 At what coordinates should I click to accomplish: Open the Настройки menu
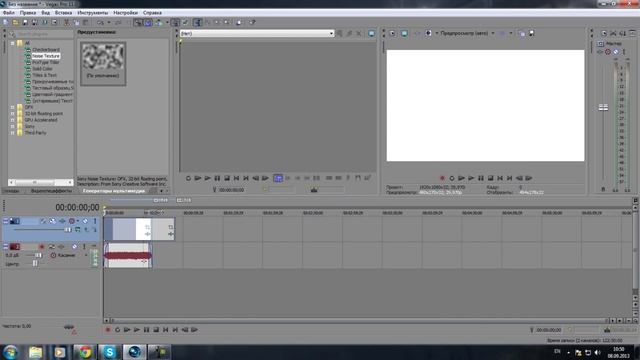(125, 13)
